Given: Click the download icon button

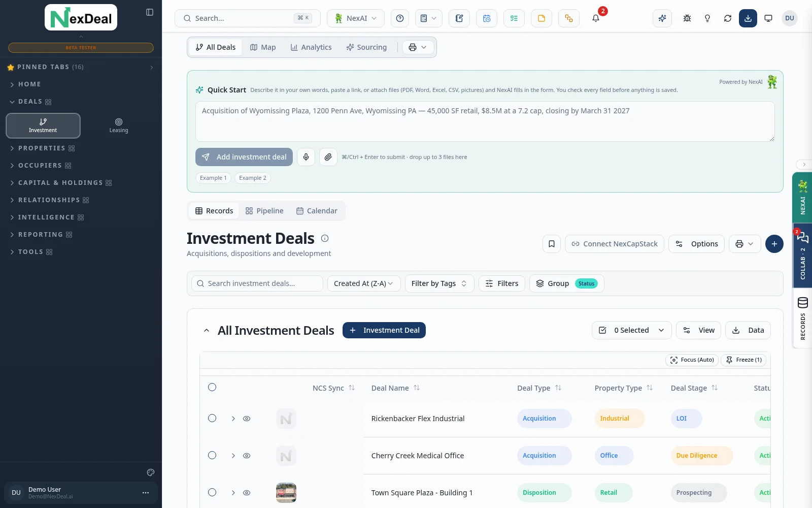Looking at the screenshot, I should coord(748,18).
